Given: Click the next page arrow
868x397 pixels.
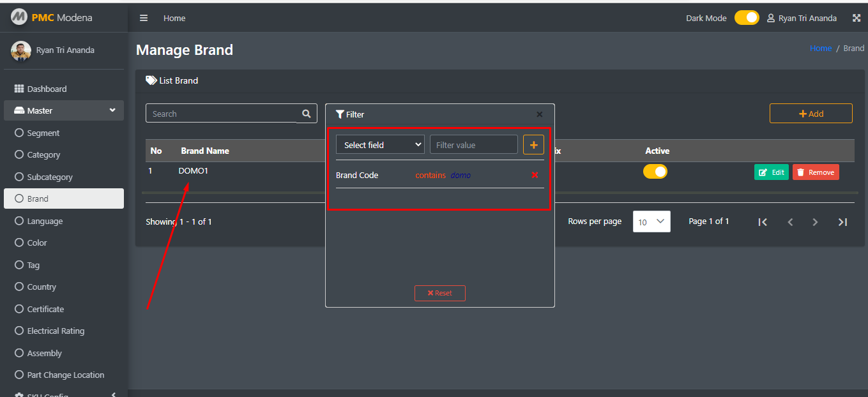Looking at the screenshot, I should pos(815,221).
